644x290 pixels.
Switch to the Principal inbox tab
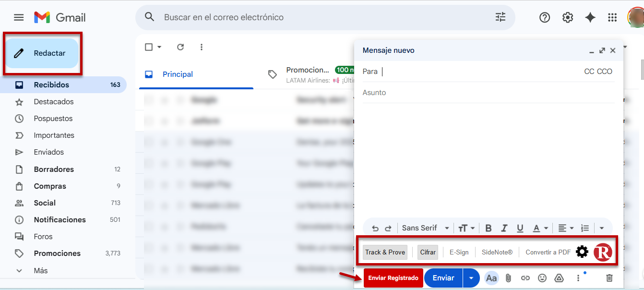pos(178,74)
